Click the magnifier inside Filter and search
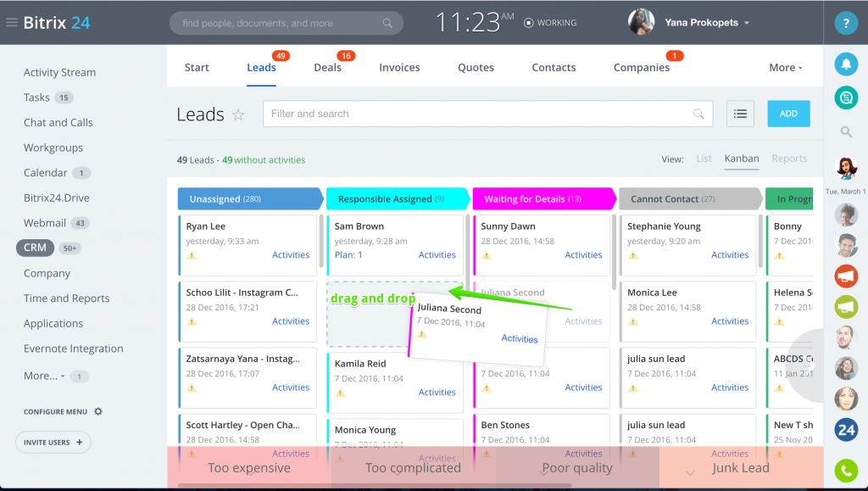Viewport: 868px width, 491px height. [x=698, y=114]
